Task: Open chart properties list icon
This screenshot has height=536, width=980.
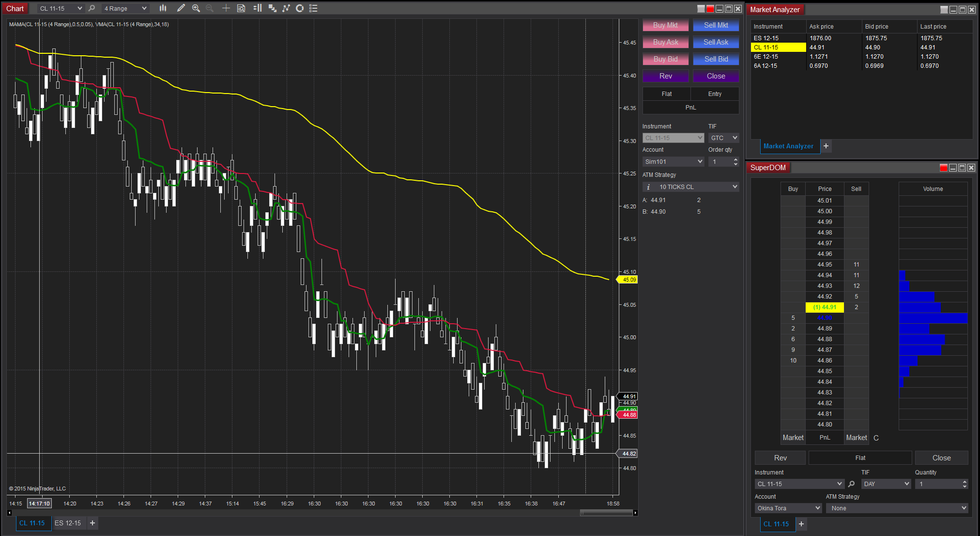Action: [x=313, y=8]
